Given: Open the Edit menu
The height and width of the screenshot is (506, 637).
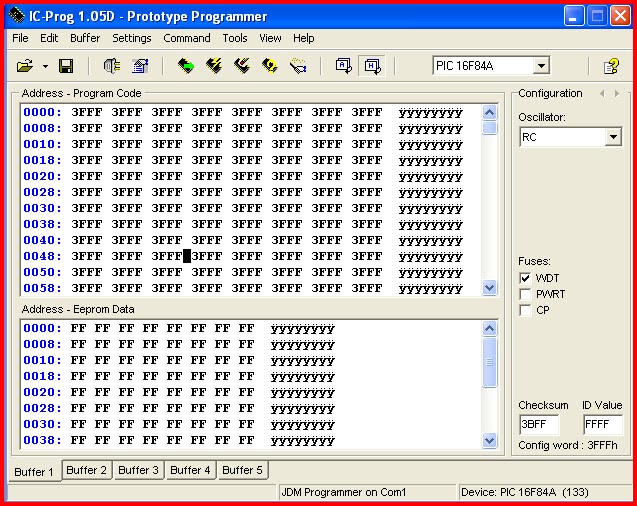Looking at the screenshot, I should pos(49,38).
